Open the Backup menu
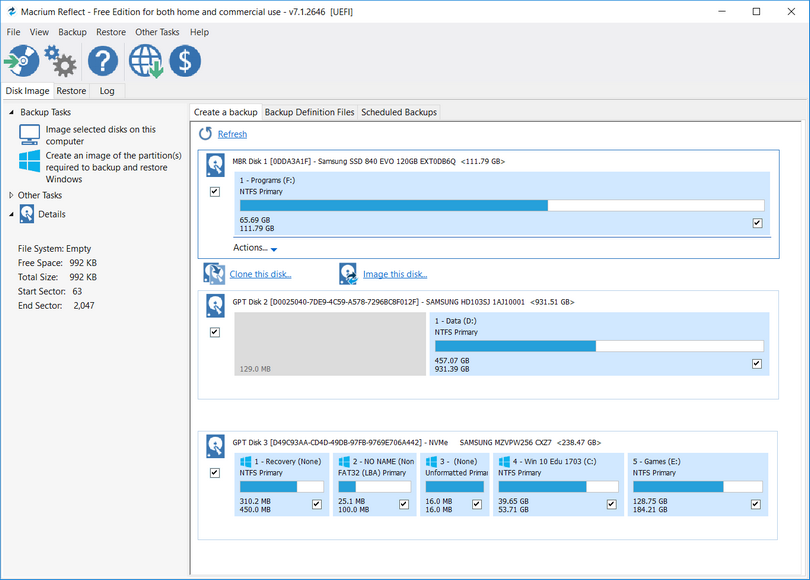The height and width of the screenshot is (580, 810). (x=72, y=32)
